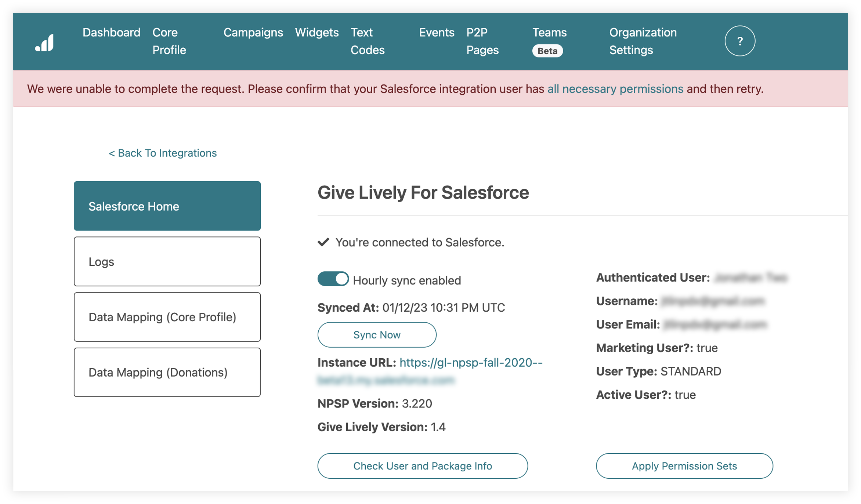Click the connected checkmark icon
This screenshot has width=861, height=504.
[323, 242]
